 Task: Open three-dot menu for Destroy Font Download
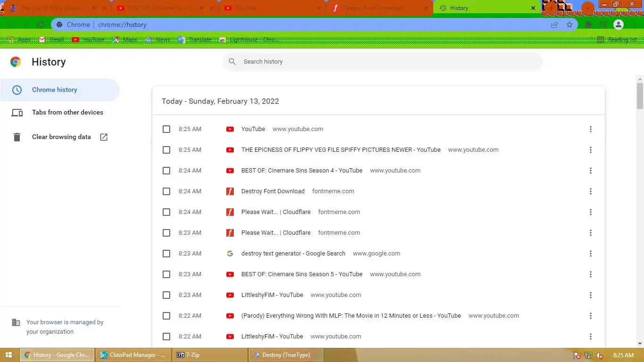click(591, 191)
